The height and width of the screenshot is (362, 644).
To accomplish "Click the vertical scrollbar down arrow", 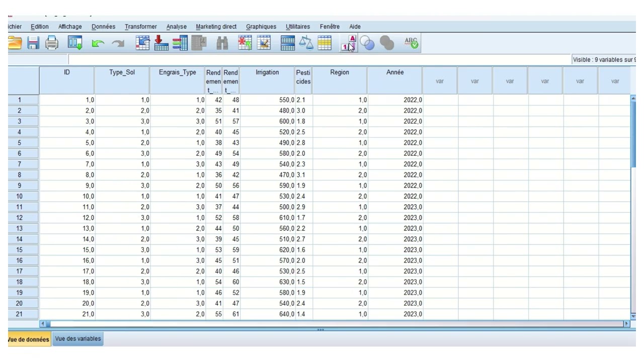I will tap(633, 317).
